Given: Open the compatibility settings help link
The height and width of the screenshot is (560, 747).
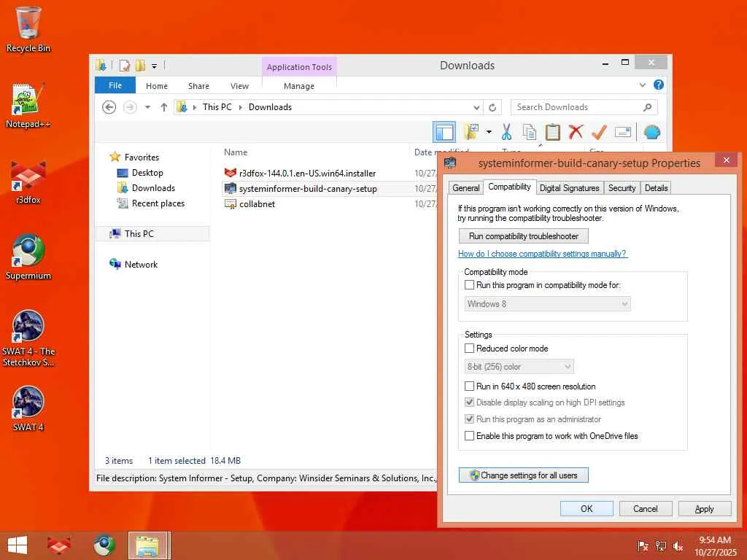Looking at the screenshot, I should [543, 254].
